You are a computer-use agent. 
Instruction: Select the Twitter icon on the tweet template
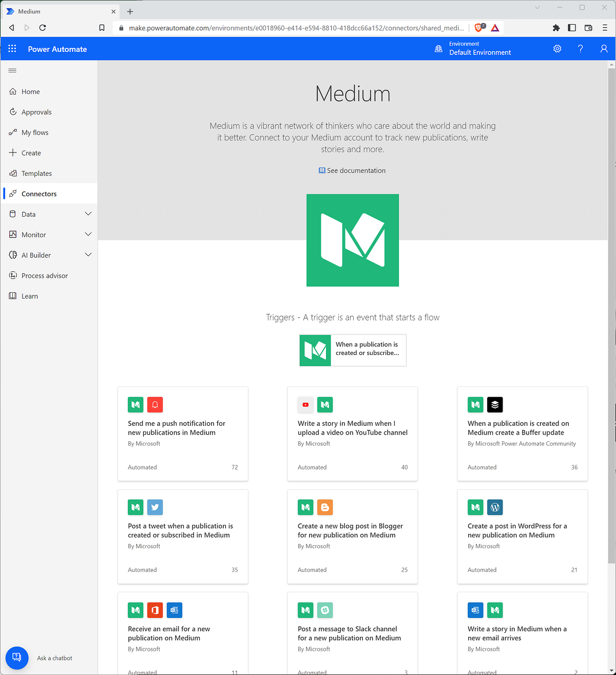pyautogui.click(x=155, y=507)
